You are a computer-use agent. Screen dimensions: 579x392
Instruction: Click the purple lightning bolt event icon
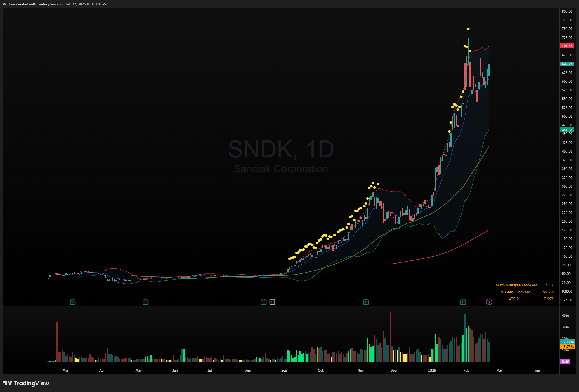[x=489, y=302]
